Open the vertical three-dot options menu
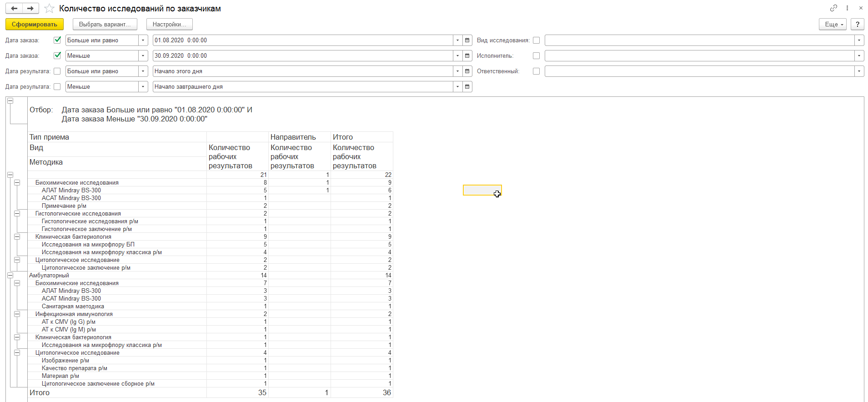 point(847,8)
